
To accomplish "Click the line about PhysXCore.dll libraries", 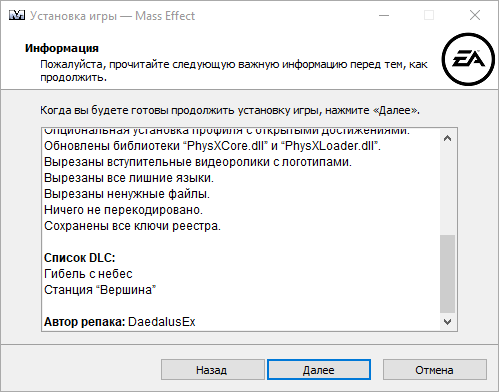I will pos(212,146).
